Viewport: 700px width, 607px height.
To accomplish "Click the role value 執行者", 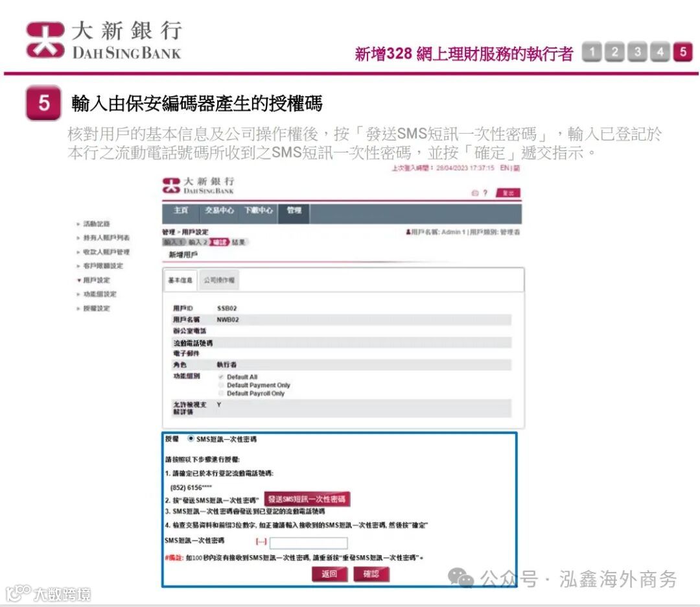I will pos(227,364).
